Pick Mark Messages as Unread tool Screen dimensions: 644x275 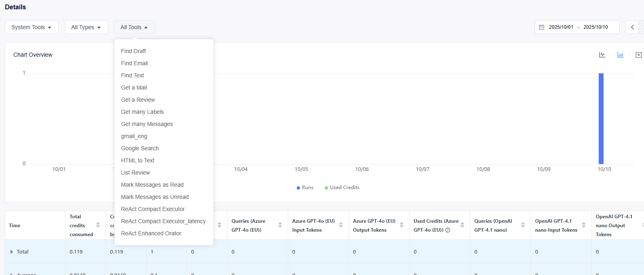click(x=155, y=197)
